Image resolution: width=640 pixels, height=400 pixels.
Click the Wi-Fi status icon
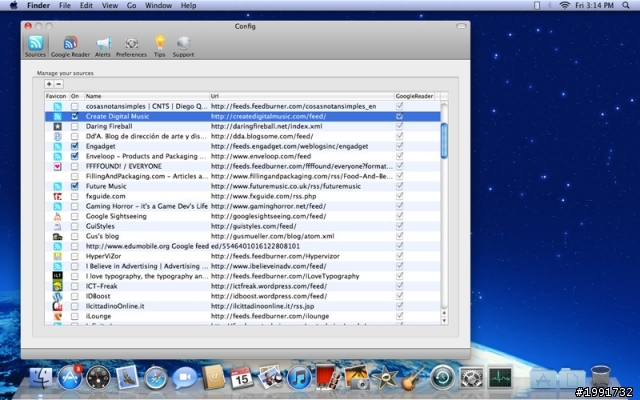coord(564,5)
